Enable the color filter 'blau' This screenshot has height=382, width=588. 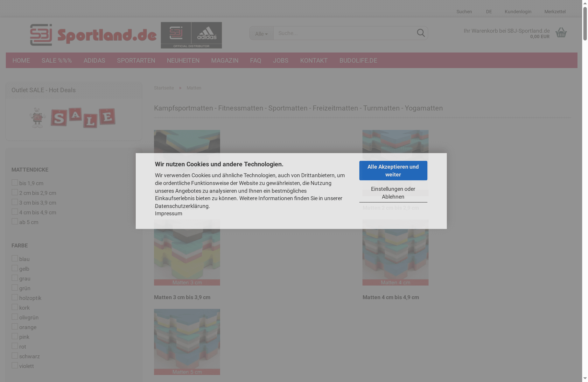pos(15,258)
